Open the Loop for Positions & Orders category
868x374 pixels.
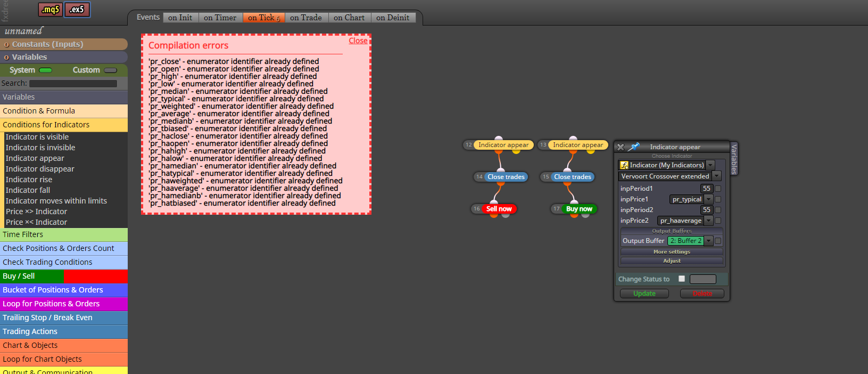click(x=64, y=304)
